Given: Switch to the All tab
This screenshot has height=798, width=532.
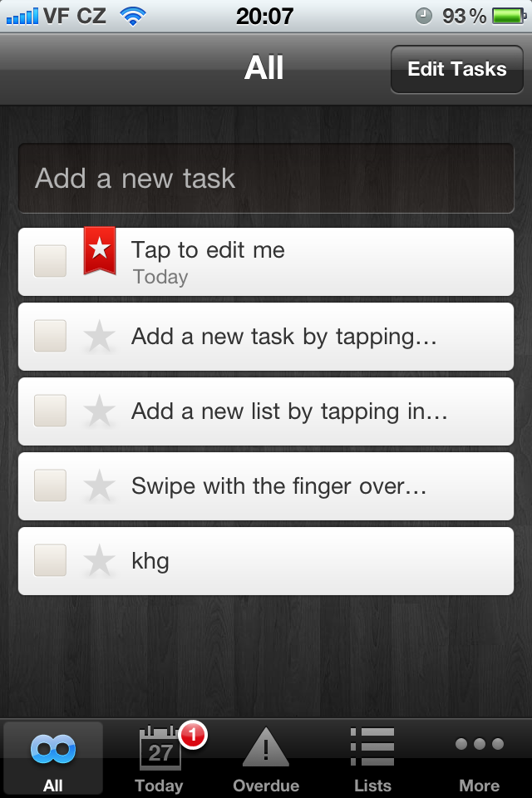Looking at the screenshot, I should tap(53, 759).
